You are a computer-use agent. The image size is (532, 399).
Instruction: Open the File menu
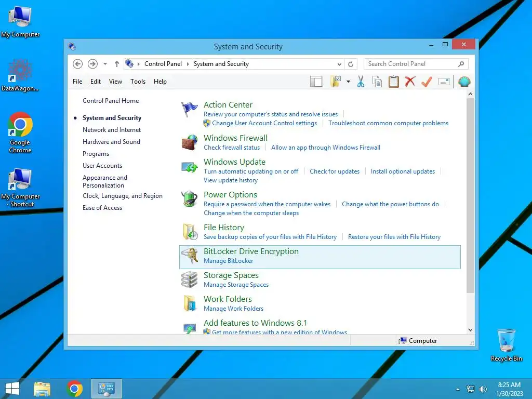pos(77,82)
